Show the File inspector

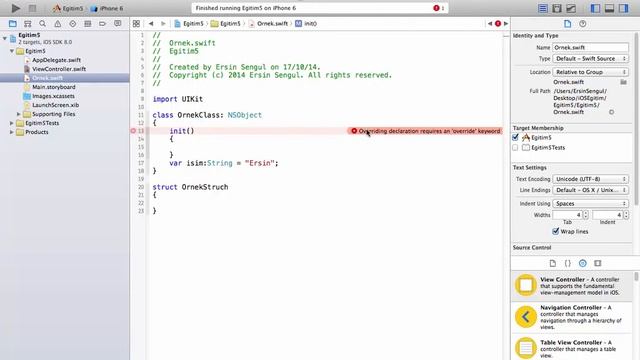click(x=567, y=24)
